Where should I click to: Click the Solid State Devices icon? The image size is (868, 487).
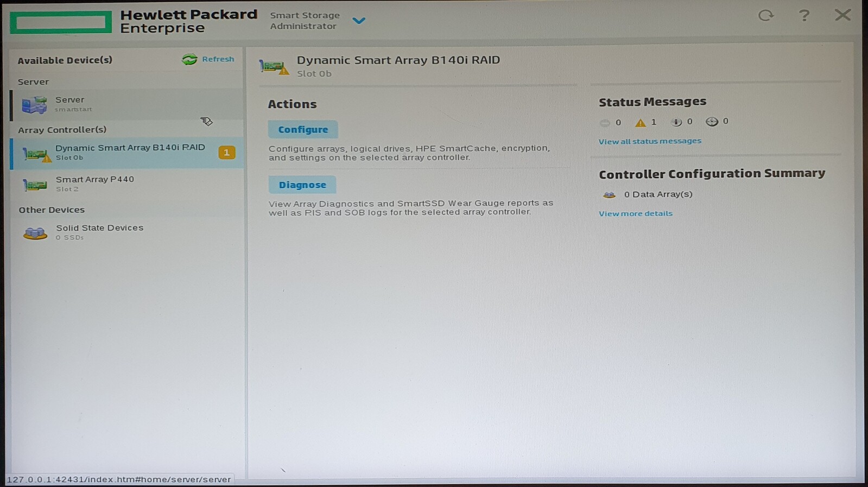[35, 233]
